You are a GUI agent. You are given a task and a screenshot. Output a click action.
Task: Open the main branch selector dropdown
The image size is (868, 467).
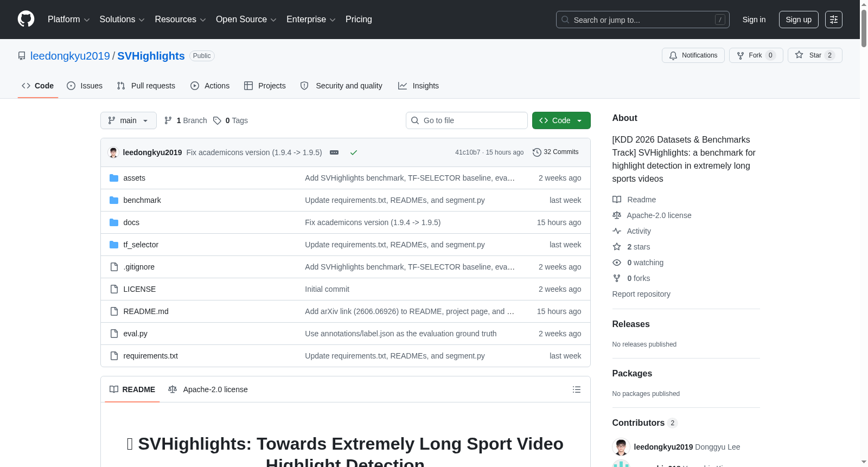(x=129, y=120)
